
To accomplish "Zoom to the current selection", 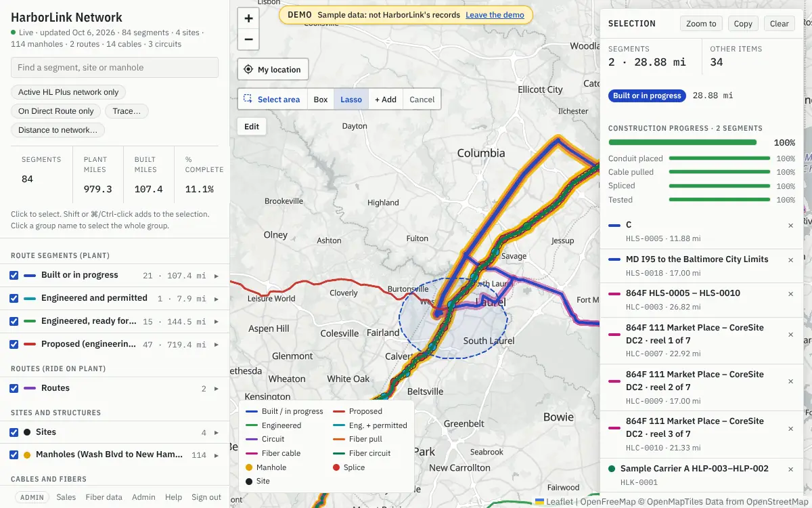I will pos(701,24).
